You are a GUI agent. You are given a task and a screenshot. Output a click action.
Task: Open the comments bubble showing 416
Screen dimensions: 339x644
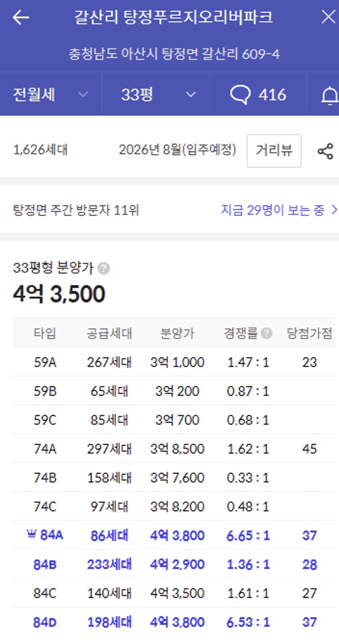pos(258,95)
